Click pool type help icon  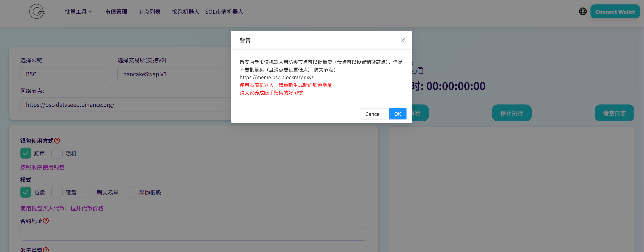click(x=46, y=249)
